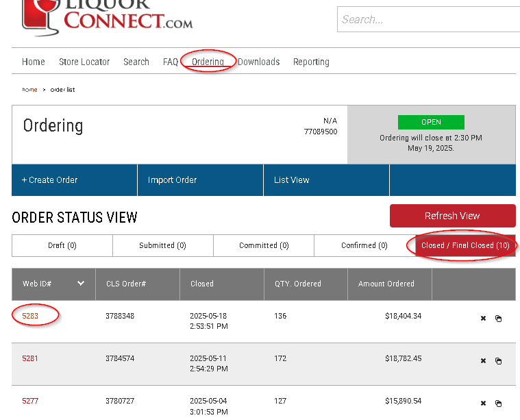Select closed date 2025-05-18 2:53:51 PM

(x=209, y=321)
